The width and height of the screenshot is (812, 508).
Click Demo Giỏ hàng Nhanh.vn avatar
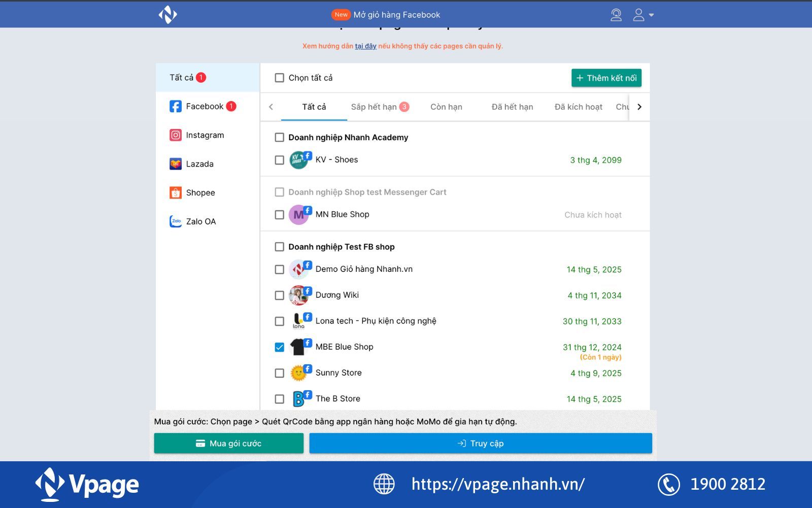tap(298, 269)
